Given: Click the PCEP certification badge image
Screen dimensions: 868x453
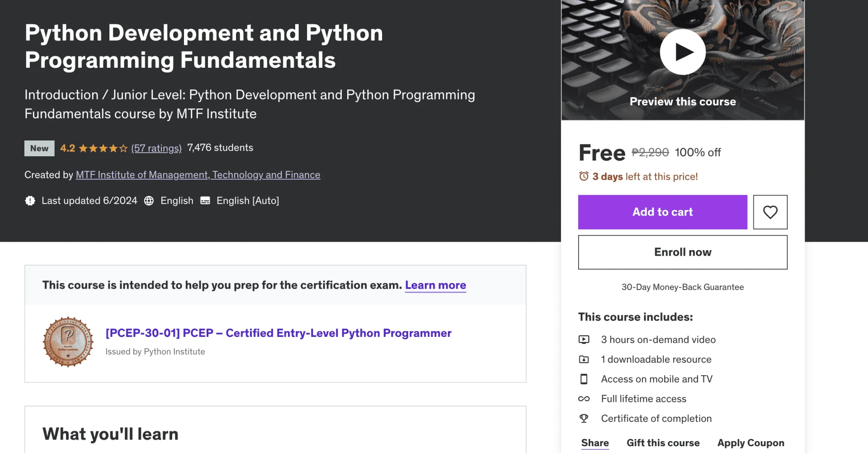Looking at the screenshot, I should [x=68, y=342].
